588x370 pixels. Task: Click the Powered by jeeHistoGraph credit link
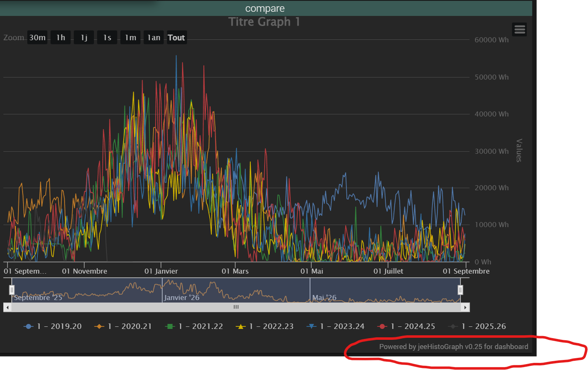[x=453, y=347]
